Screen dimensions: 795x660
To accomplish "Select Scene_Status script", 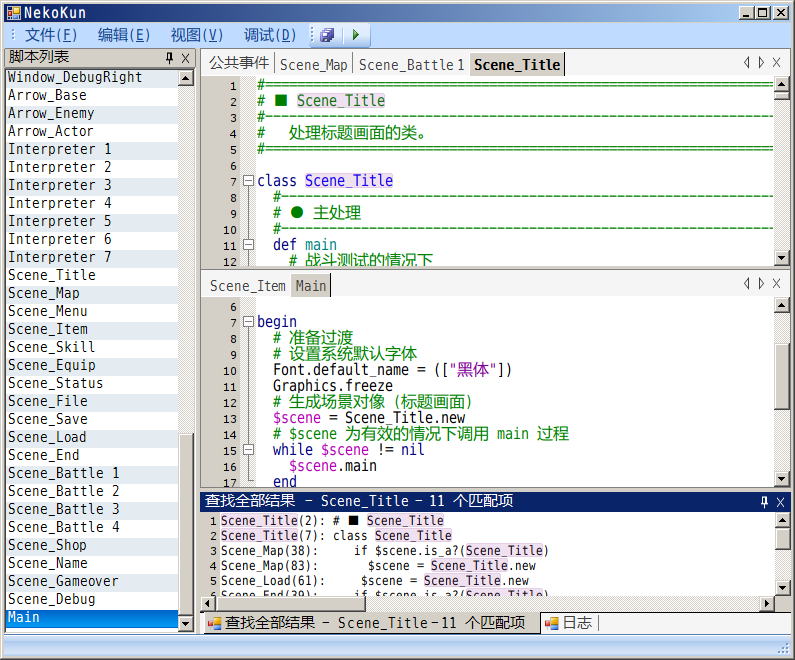I will tap(92, 383).
